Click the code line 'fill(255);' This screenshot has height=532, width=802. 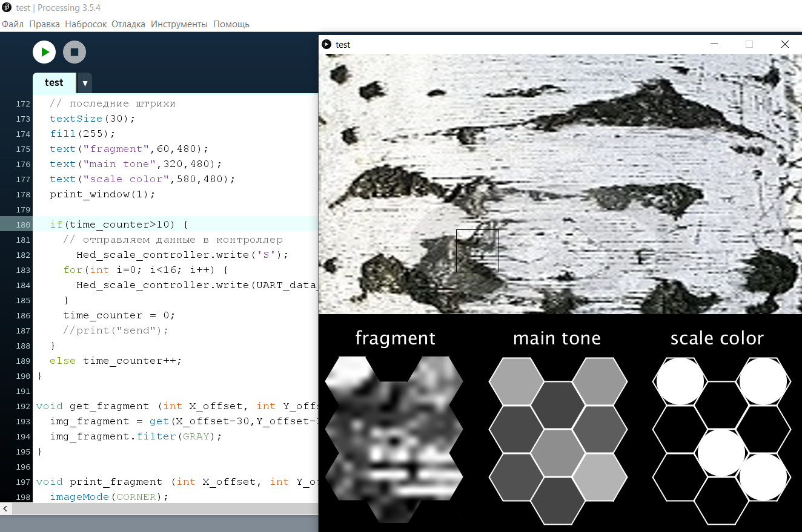[82, 134]
